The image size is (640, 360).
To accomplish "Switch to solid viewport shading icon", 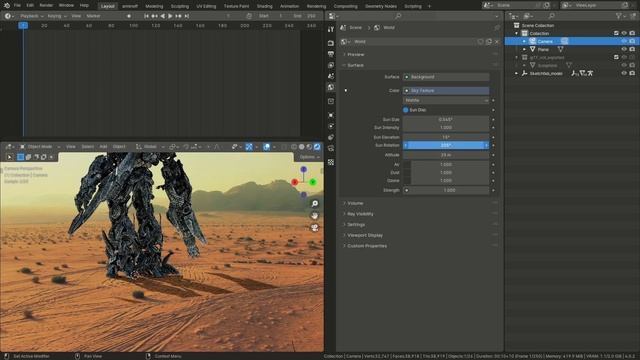I will (302, 147).
